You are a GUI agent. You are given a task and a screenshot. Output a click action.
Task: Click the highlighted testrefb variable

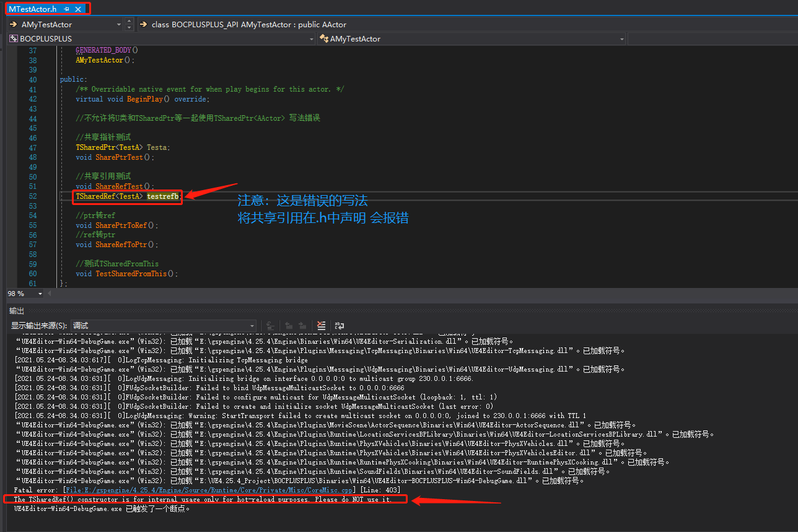163,196
